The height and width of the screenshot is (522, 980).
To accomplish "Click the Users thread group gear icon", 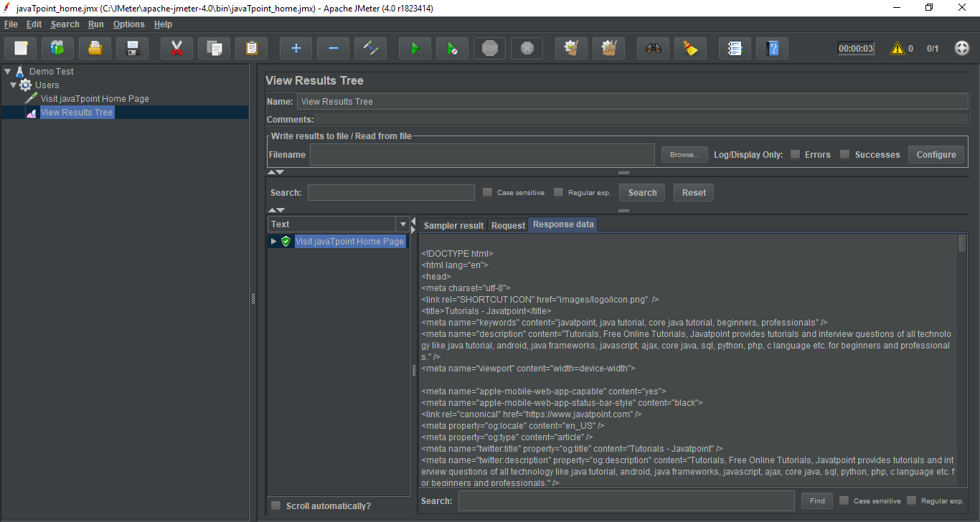I will 26,85.
